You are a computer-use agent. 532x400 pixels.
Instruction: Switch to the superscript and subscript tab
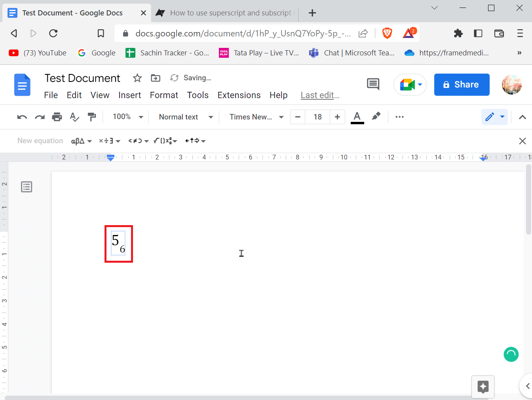pyautogui.click(x=225, y=13)
